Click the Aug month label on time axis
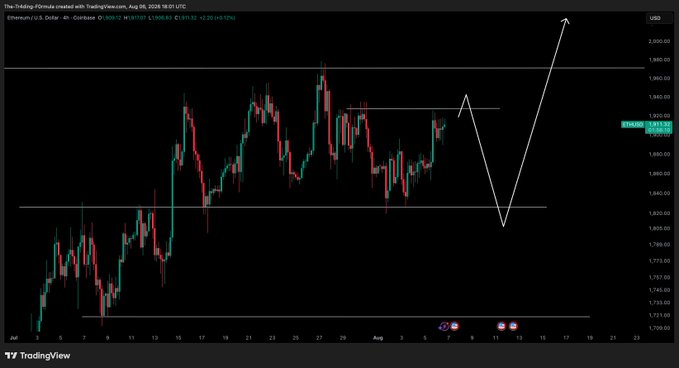The image size is (679, 368). [x=378, y=338]
